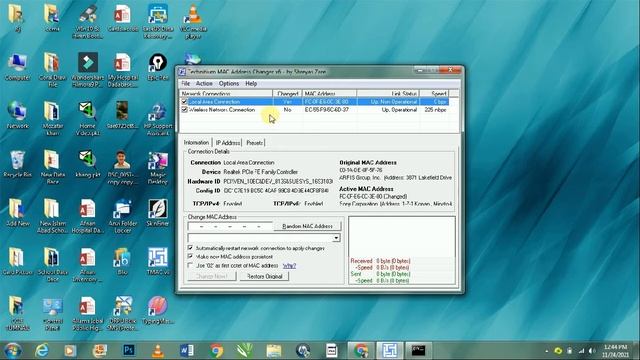Uncheck the Wireless Network Connection checkbox
The height and width of the screenshot is (360, 640).
point(184,110)
